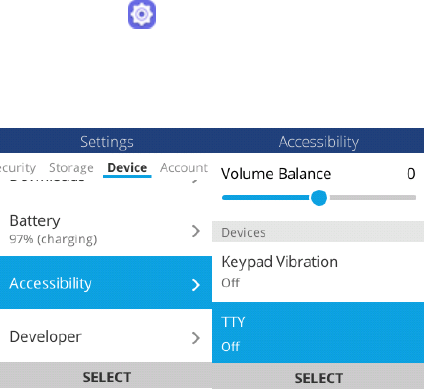Open the Account tab
This screenshot has width=424, height=389.
click(x=184, y=168)
